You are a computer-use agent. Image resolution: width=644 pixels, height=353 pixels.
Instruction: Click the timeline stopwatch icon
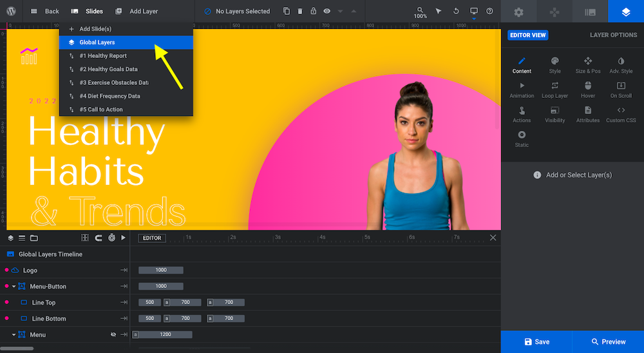111,238
